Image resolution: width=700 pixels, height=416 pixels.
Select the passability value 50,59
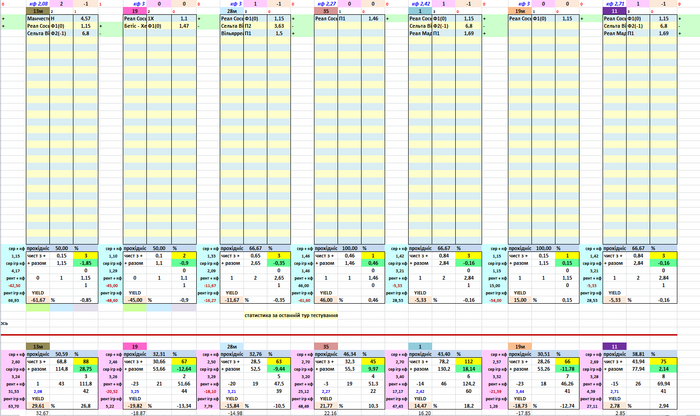point(62,354)
